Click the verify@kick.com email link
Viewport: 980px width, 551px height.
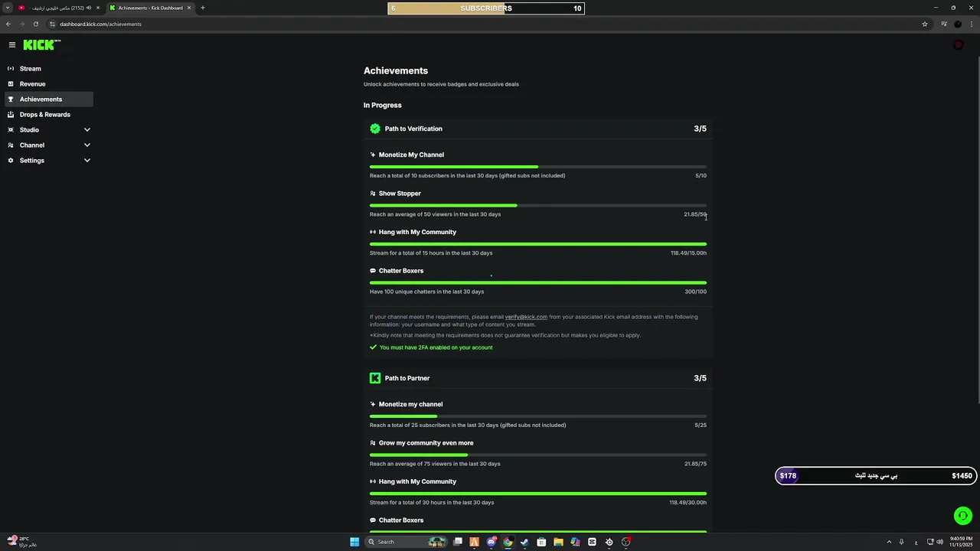pyautogui.click(x=526, y=317)
